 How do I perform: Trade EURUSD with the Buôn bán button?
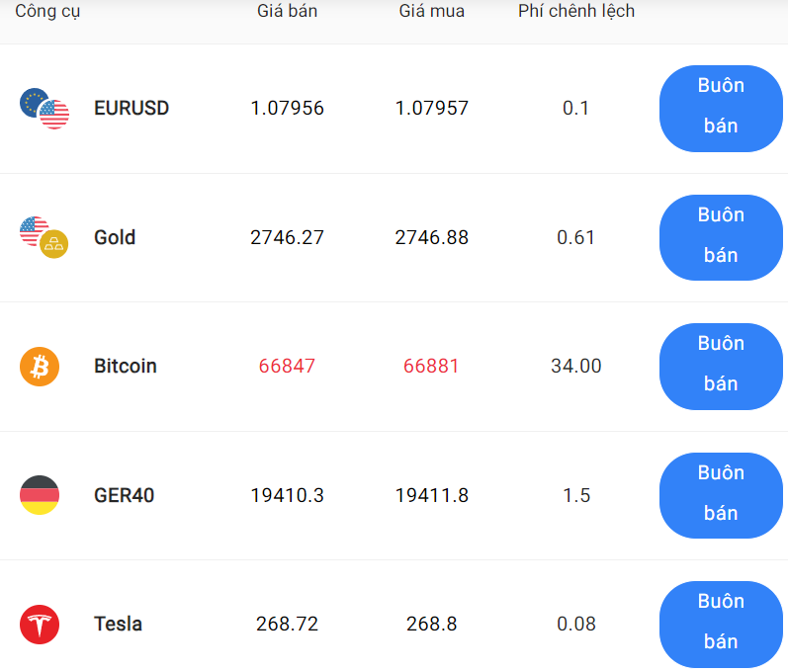tap(721, 109)
